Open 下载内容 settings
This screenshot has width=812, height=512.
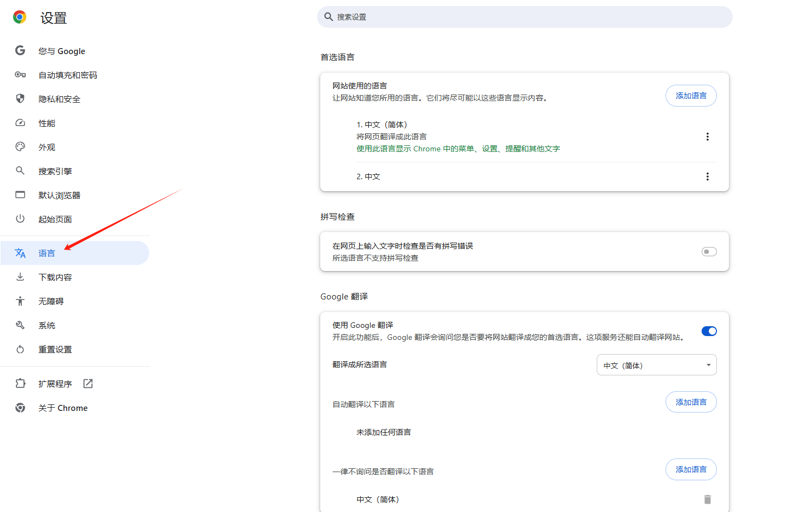(x=75, y=277)
